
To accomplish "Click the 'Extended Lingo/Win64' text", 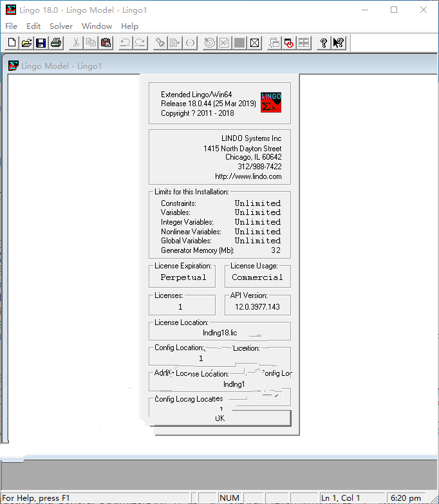I will coord(196,95).
